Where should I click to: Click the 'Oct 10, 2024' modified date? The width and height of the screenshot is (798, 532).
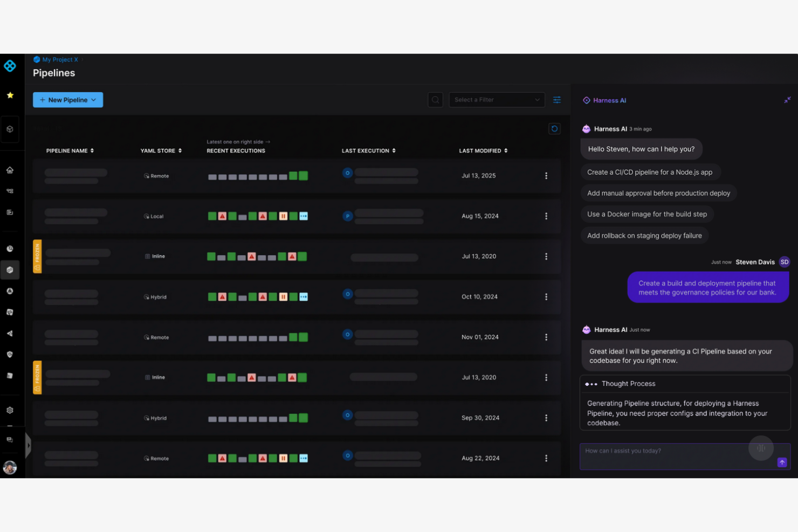tap(479, 297)
